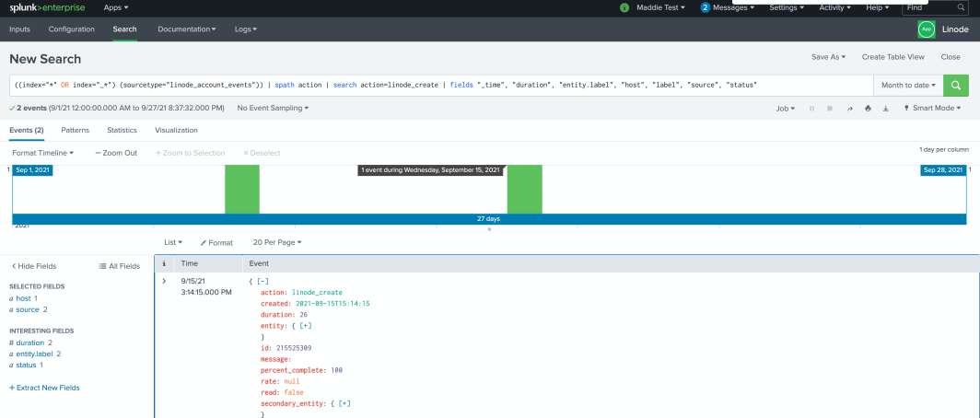Click Create Table View button

point(892,57)
